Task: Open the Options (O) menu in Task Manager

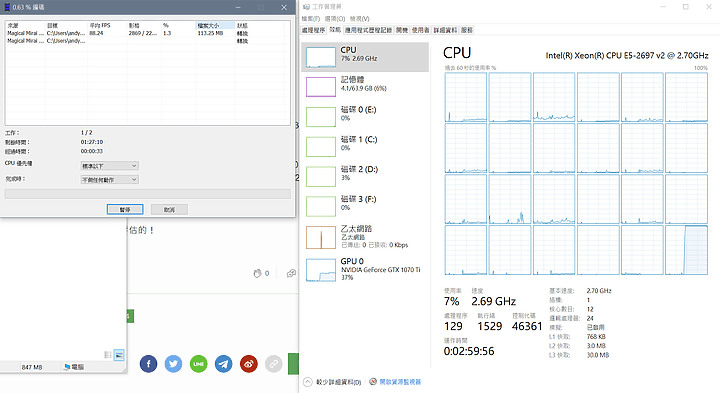Action: pos(335,19)
